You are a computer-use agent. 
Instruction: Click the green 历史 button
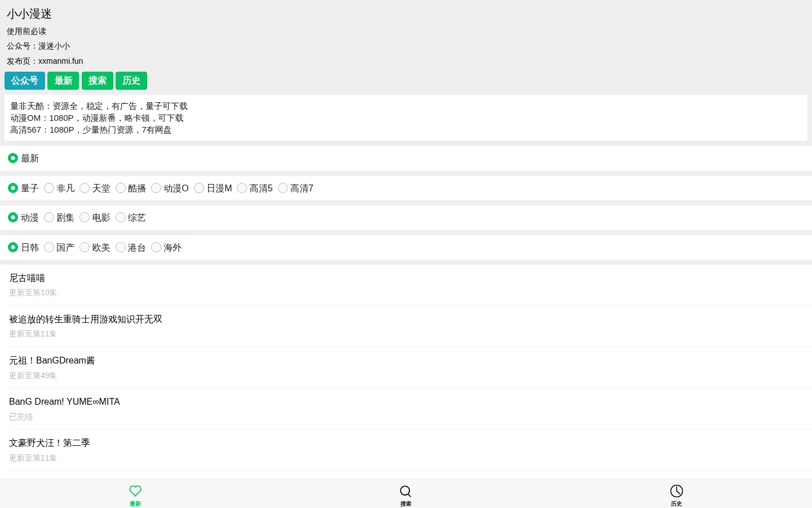click(131, 81)
